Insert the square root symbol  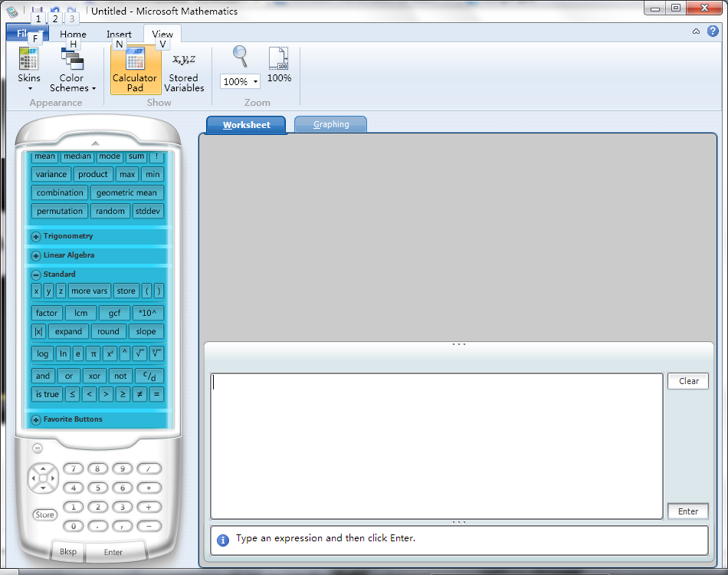click(x=139, y=354)
